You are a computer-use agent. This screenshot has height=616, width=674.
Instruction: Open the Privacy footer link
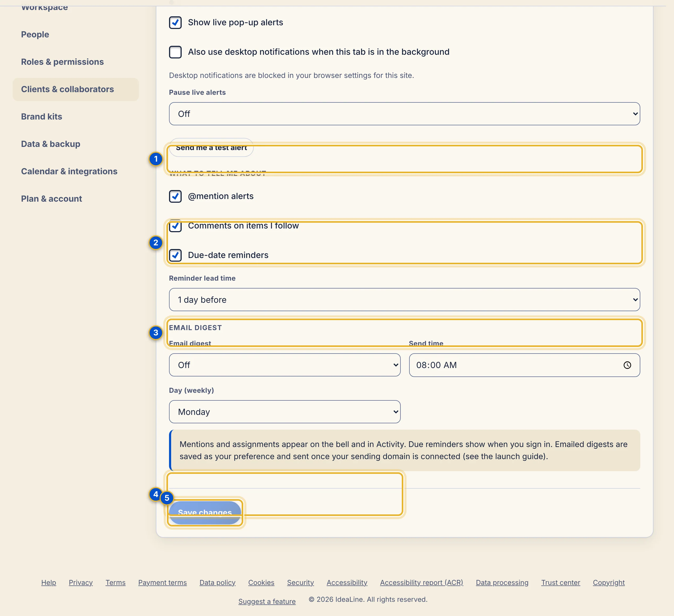point(81,583)
